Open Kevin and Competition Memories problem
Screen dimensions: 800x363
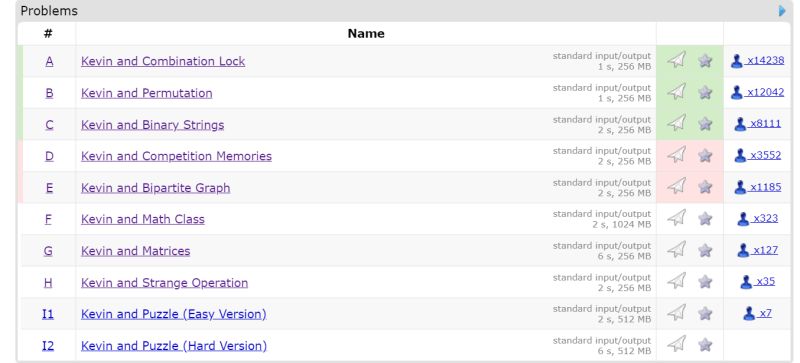pos(176,156)
